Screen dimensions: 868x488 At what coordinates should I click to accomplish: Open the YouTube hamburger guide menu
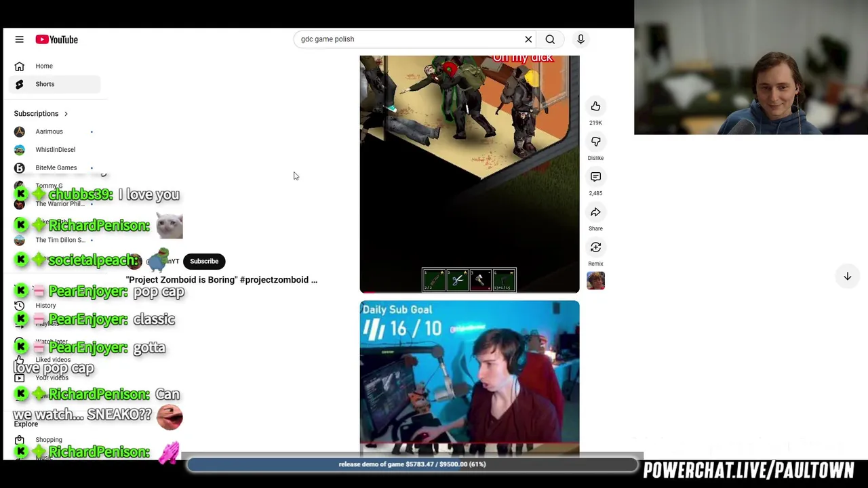(19, 39)
